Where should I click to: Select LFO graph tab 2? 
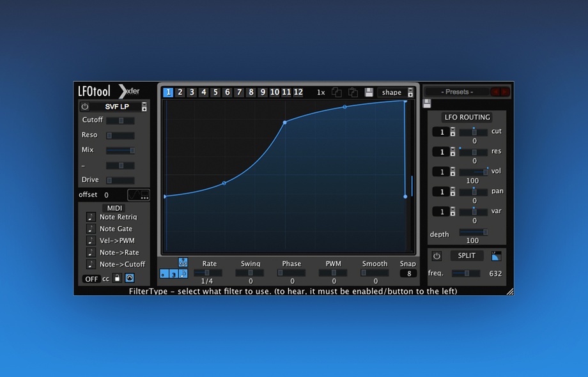pyautogui.click(x=180, y=92)
